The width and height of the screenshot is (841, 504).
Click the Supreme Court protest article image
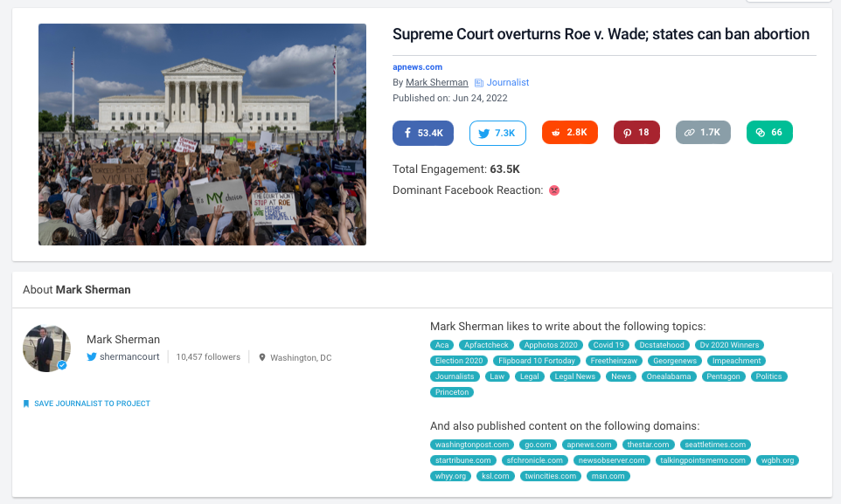[202, 135]
